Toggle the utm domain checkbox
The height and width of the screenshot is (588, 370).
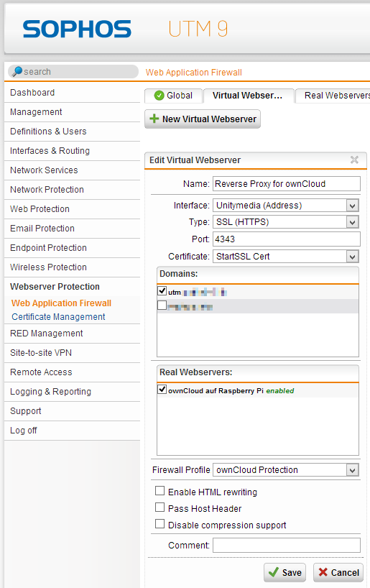[x=162, y=290]
